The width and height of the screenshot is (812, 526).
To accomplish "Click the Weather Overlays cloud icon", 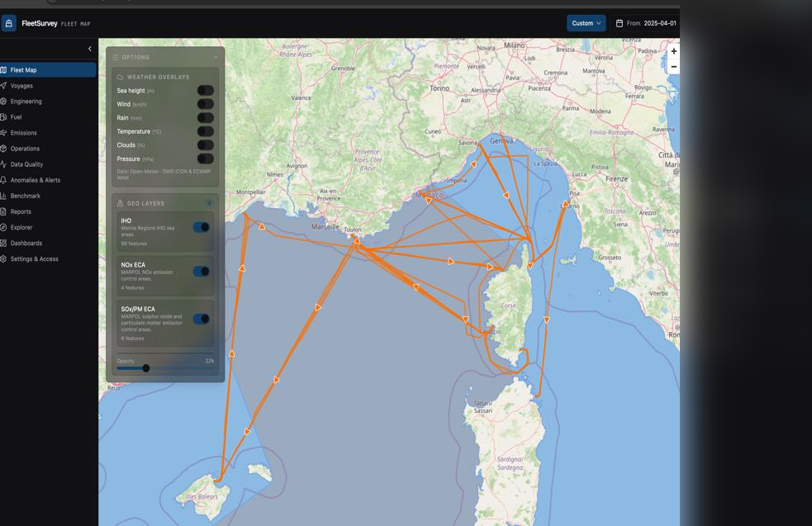I will pyautogui.click(x=120, y=77).
